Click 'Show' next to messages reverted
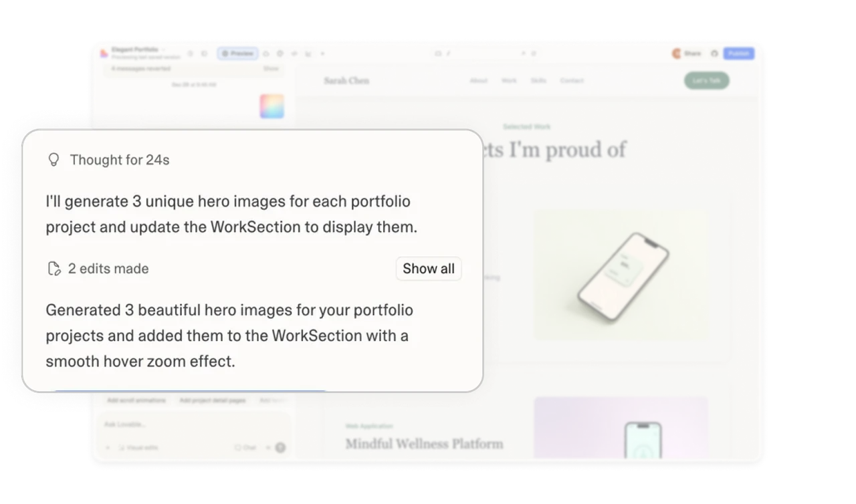Image resolution: width=856 pixels, height=504 pixels. click(271, 68)
